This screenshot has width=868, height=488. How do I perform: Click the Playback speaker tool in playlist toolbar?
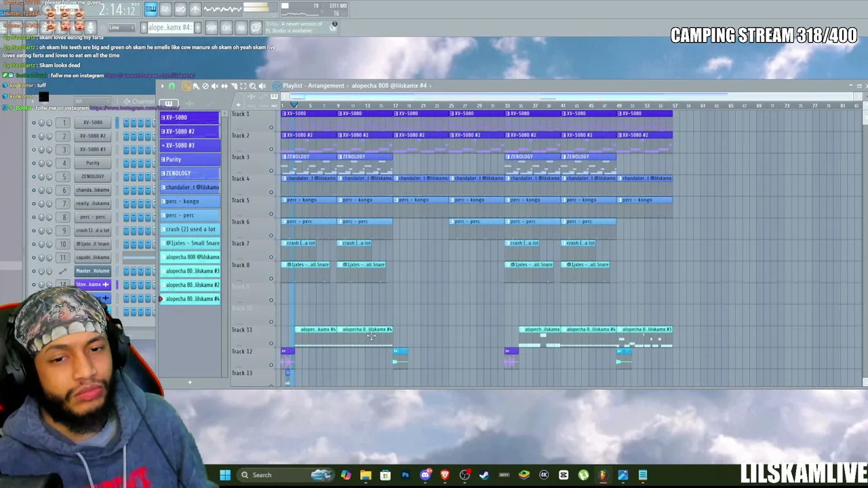click(262, 86)
